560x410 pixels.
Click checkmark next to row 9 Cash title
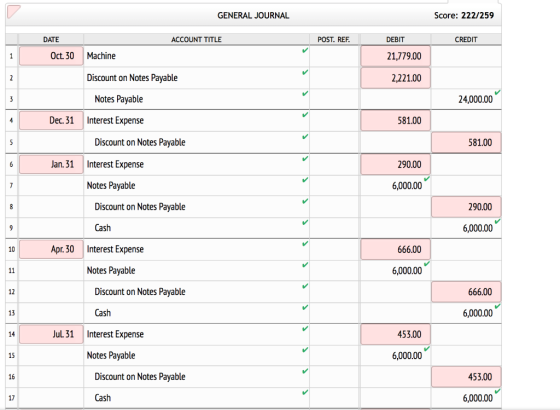pyautogui.click(x=305, y=222)
